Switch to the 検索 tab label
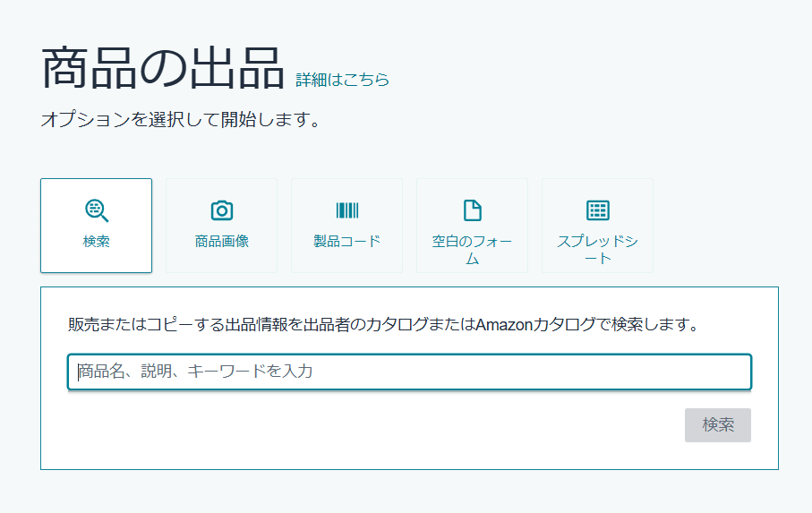Screen dimensions: 812x513 97,241
